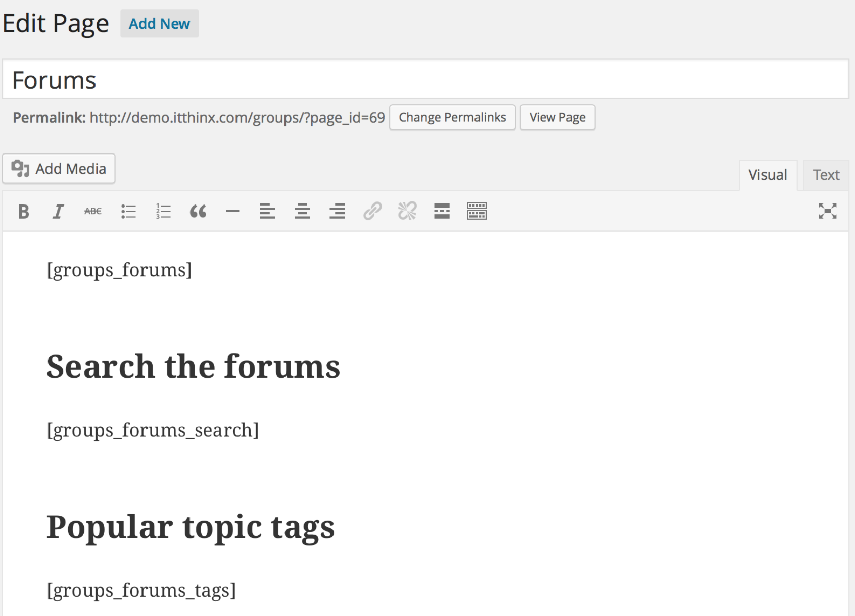
Task: Switch to the Visual editor tab
Action: tap(768, 175)
